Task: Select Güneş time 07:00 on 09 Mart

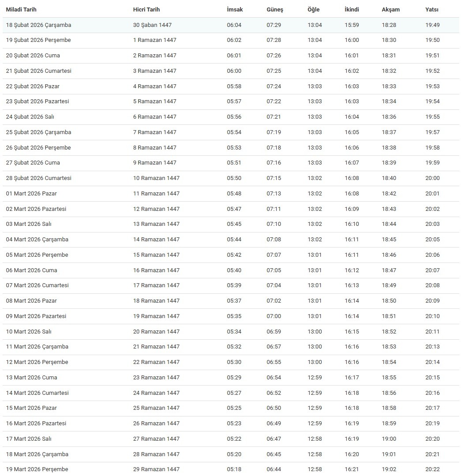Action: (x=274, y=316)
